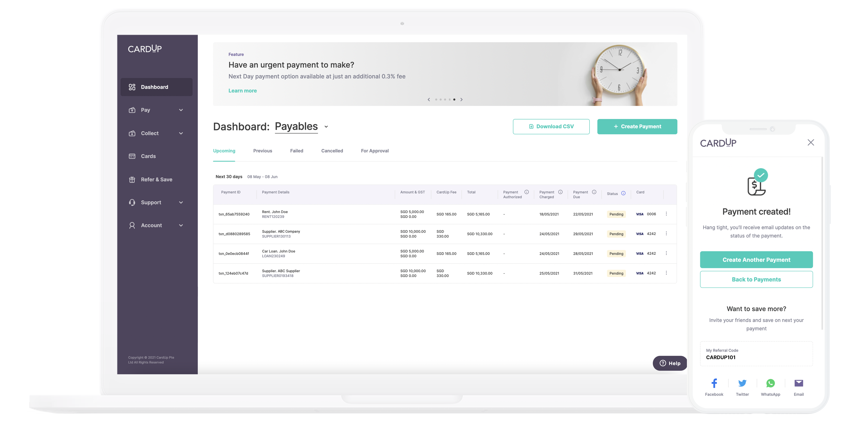The height and width of the screenshot is (434, 868).
Task: Share referral code via Twitter icon
Action: click(742, 383)
